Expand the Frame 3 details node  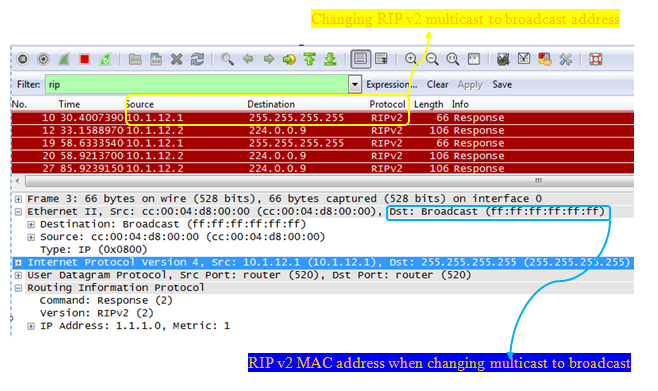point(18,199)
